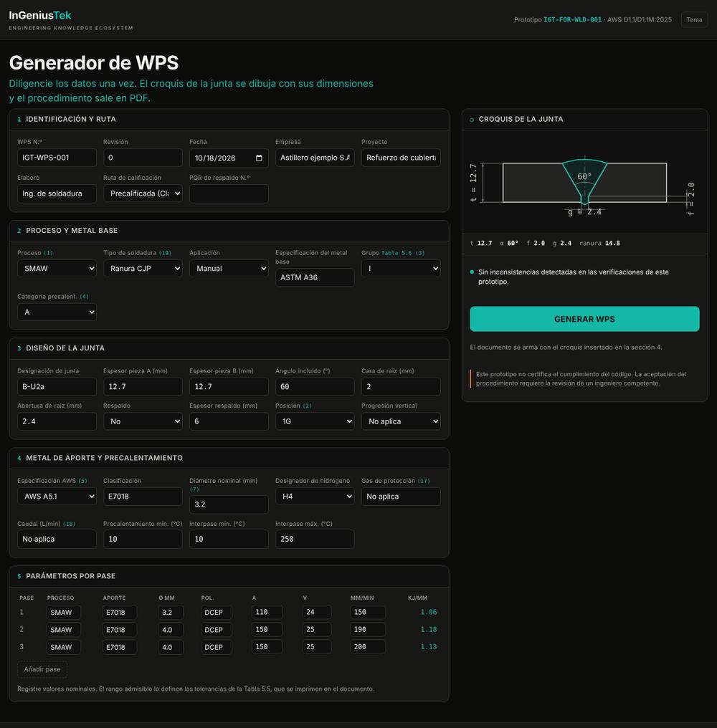
Task: Click the InGeniusTek logo
Action: click(x=40, y=15)
